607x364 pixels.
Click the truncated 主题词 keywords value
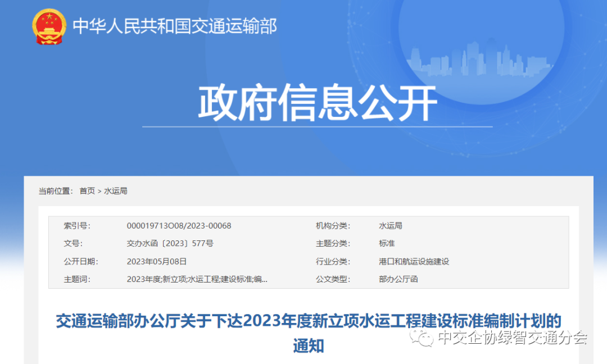[x=197, y=279]
